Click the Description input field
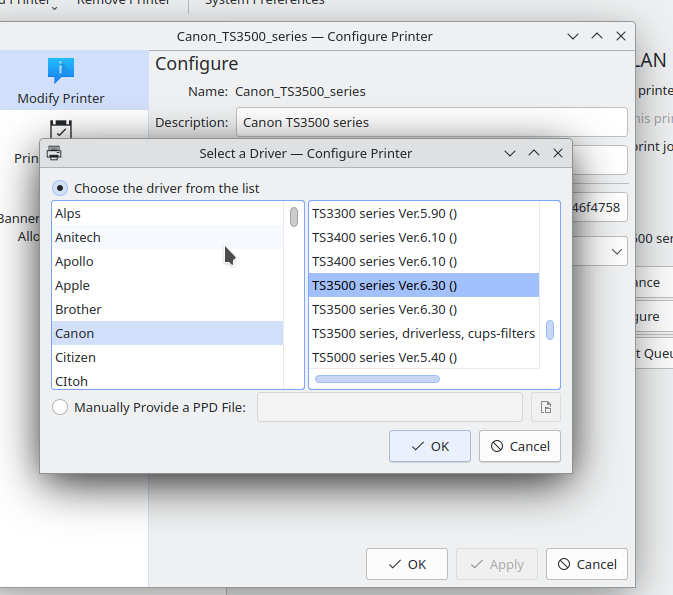673x595 pixels. coord(432,122)
